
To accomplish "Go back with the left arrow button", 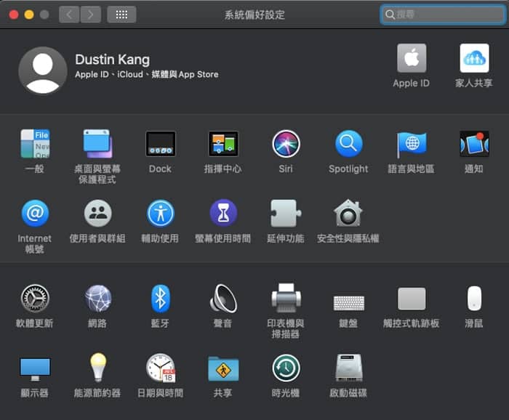I will click(69, 15).
